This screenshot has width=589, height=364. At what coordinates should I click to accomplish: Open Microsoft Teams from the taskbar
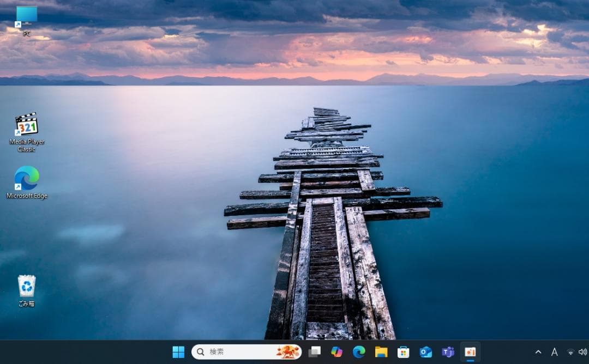448,353
